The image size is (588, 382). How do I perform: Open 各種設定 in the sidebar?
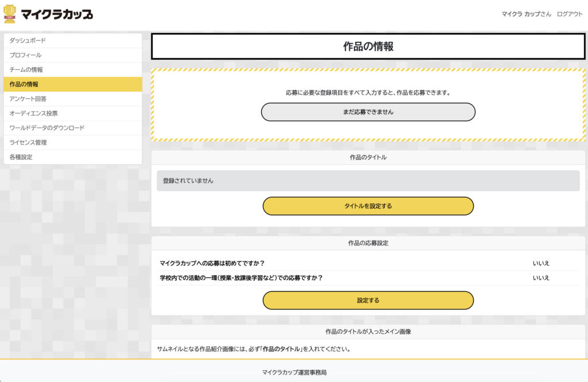coord(73,157)
